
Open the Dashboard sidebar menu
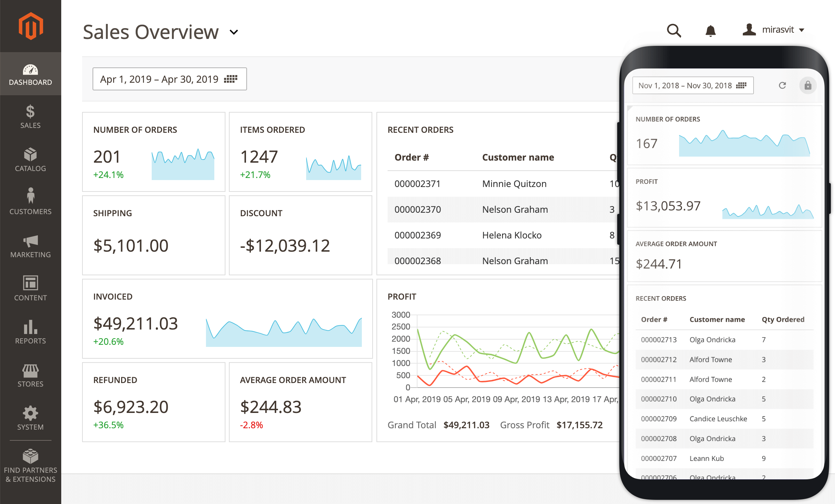click(31, 74)
